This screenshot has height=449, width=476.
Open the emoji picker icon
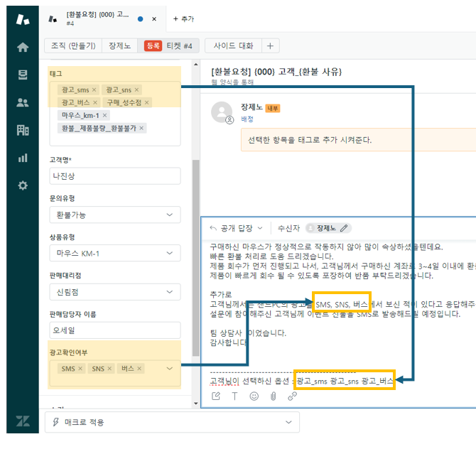254,396
